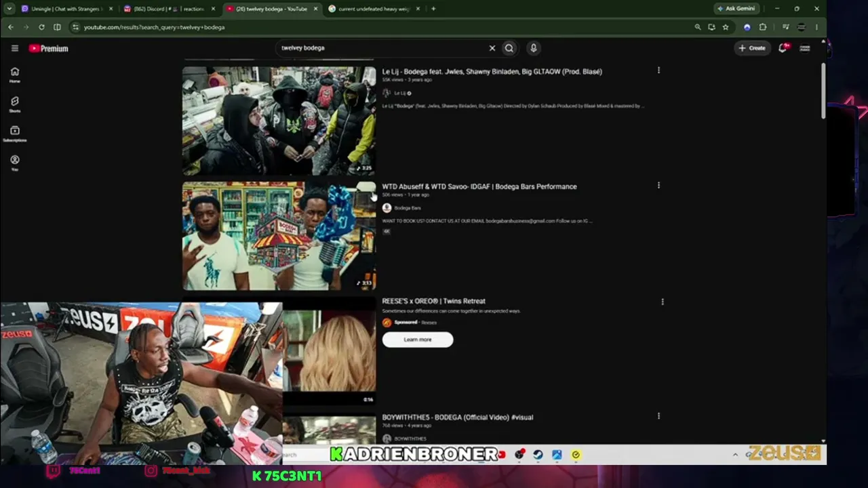Show hidden system tray icons chevron
Screen dimensions: 868x488
coord(735,455)
